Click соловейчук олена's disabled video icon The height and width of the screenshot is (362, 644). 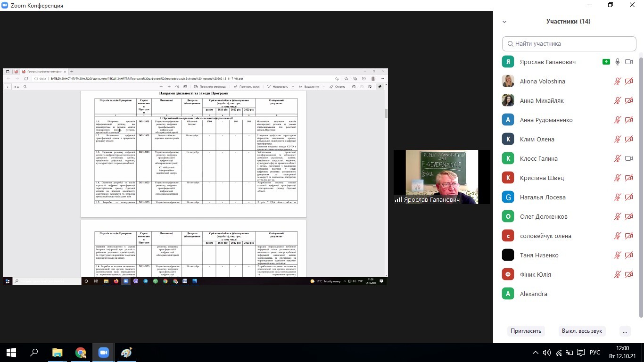point(629,236)
